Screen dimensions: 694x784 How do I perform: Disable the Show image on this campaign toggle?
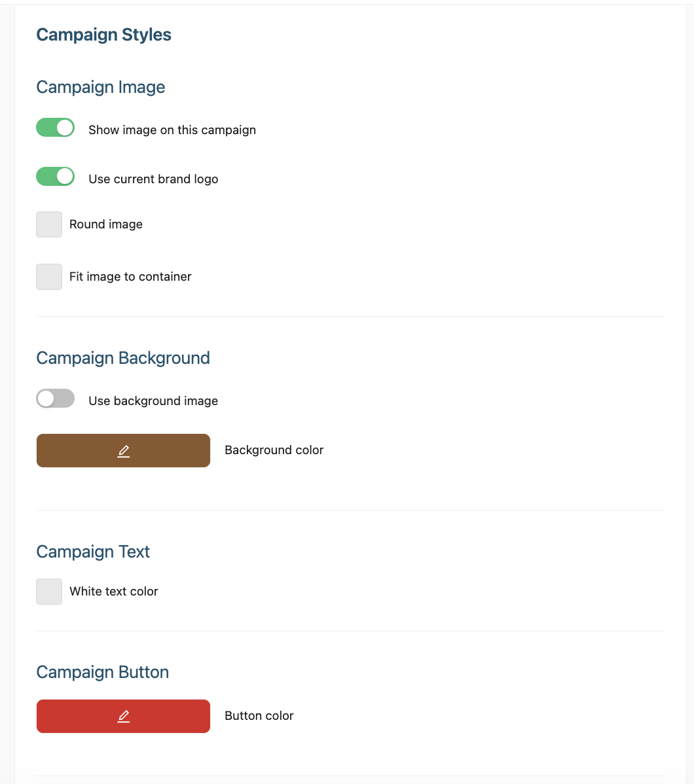tap(56, 128)
